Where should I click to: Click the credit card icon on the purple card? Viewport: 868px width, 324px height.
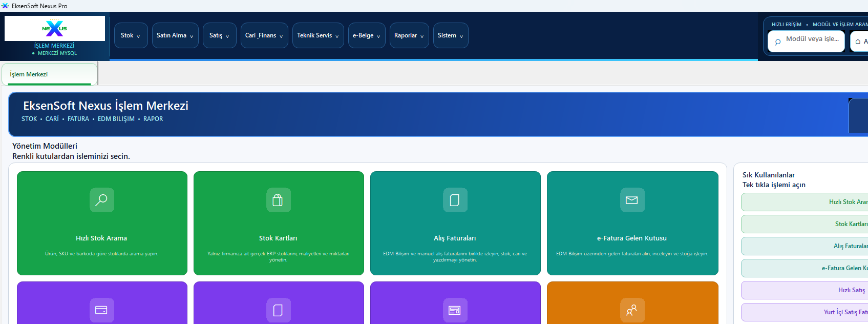(x=102, y=310)
